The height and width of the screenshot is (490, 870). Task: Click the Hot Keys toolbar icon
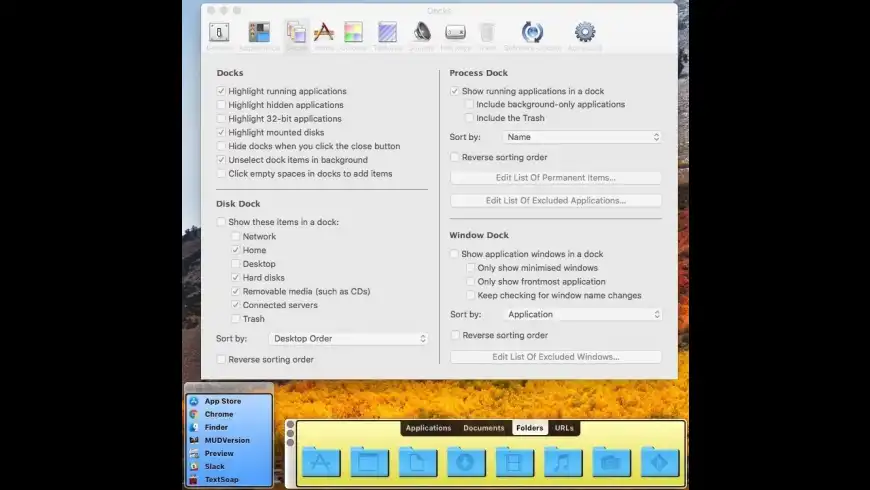click(x=455, y=33)
